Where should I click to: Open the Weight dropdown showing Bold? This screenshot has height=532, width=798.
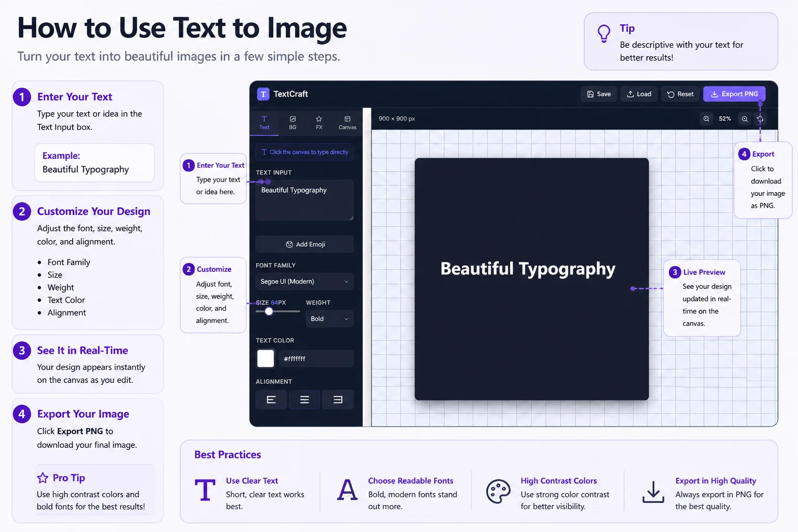coord(330,319)
